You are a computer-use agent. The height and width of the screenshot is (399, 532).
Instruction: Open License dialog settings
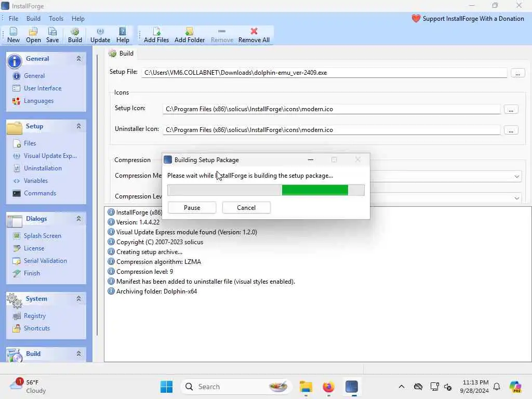pos(34,248)
